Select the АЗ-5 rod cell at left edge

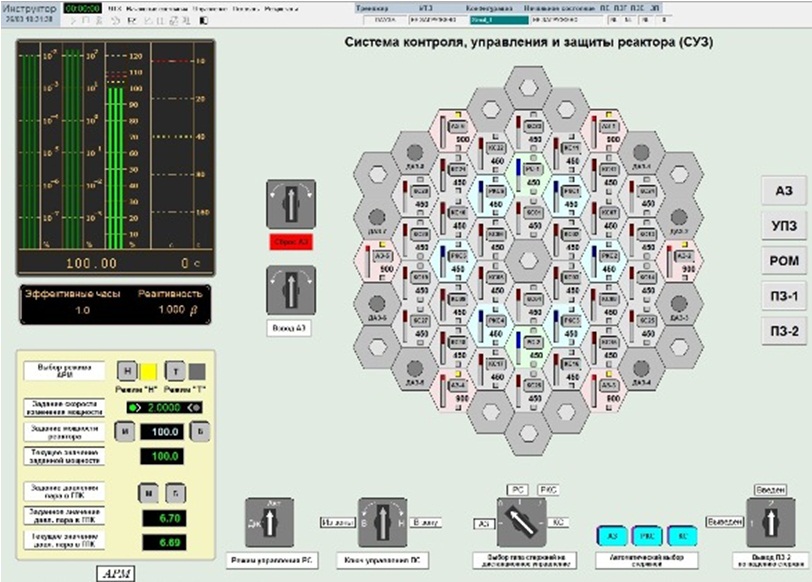pos(377,260)
